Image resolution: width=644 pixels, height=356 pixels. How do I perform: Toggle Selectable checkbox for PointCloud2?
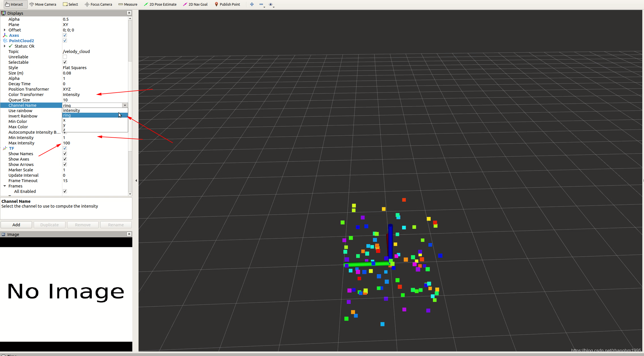(x=64, y=62)
